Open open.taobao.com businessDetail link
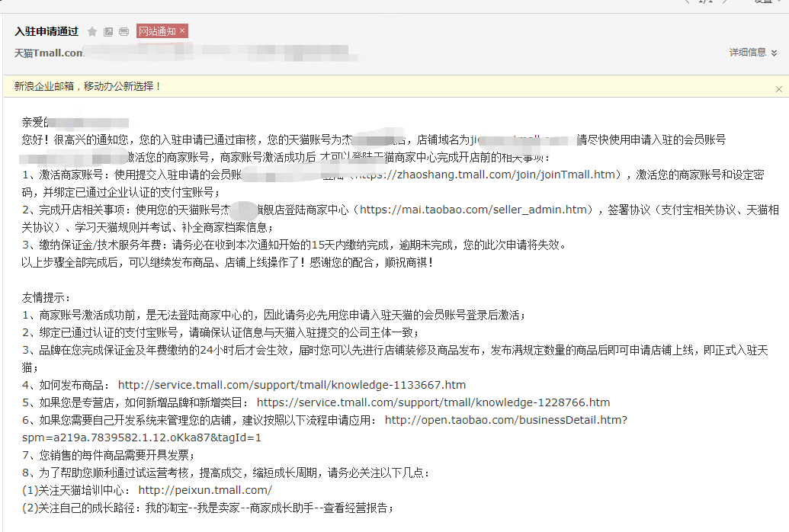This screenshot has width=789, height=532. [506, 420]
